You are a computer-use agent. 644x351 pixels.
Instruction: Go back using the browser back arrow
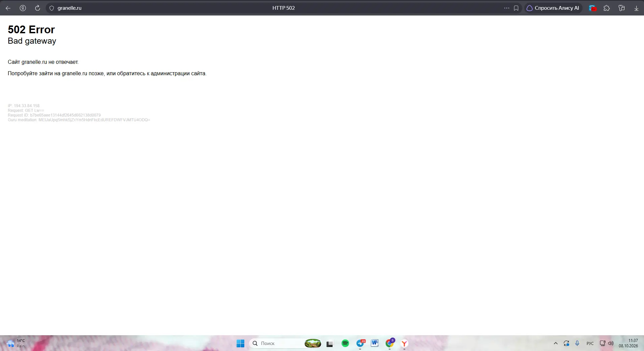coord(8,8)
